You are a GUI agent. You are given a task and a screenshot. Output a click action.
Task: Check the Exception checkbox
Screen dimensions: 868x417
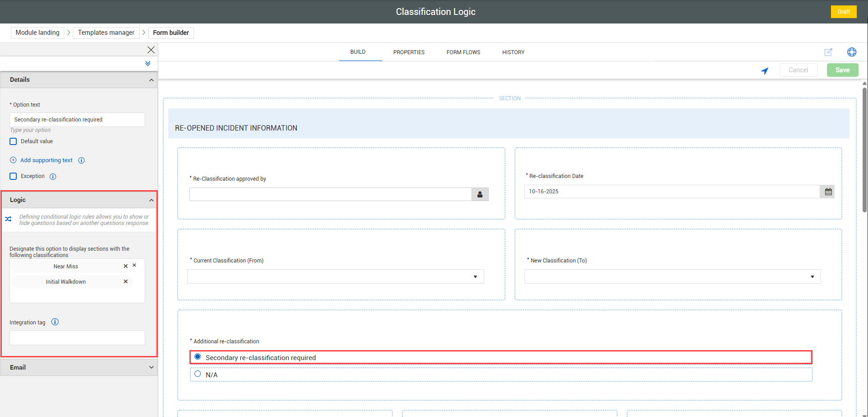tap(14, 176)
